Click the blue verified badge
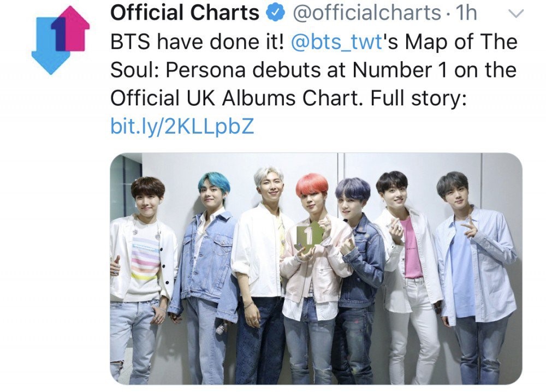 276,13
